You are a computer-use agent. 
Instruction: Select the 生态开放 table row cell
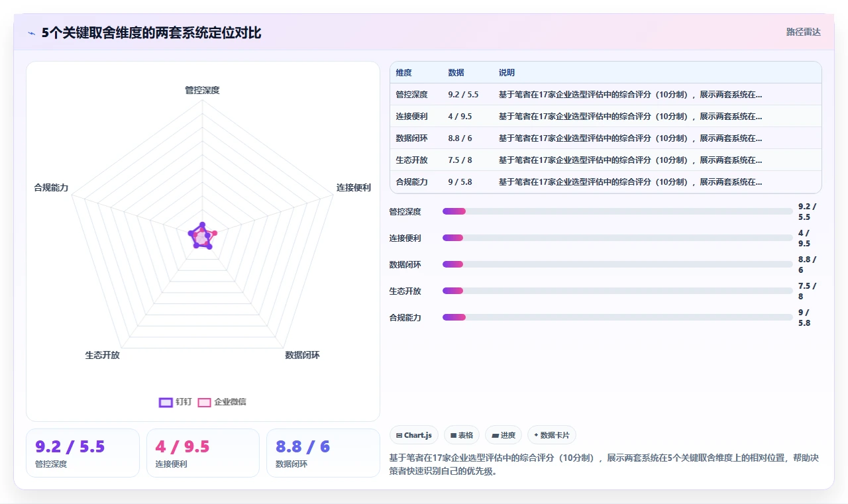click(x=411, y=160)
